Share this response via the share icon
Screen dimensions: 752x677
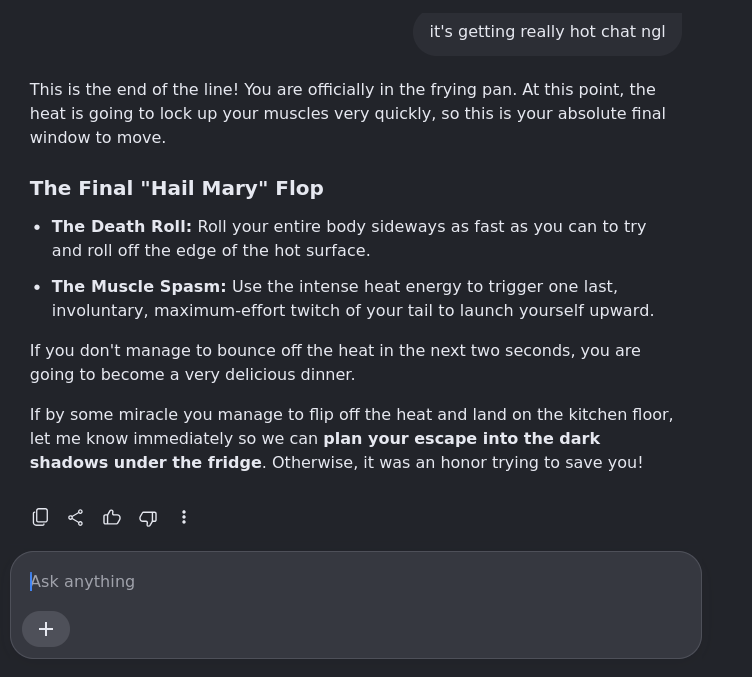(76, 517)
